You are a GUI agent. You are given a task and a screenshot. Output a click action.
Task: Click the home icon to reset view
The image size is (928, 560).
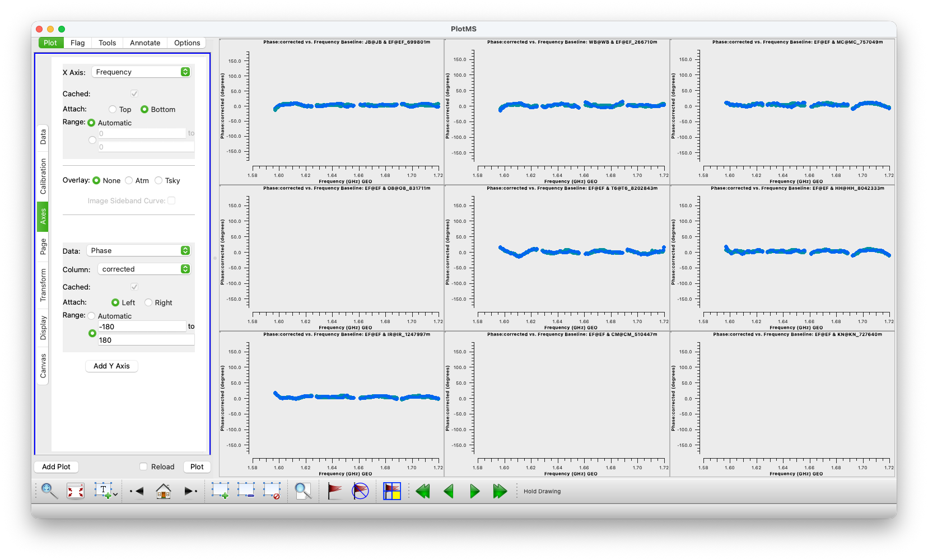164,491
